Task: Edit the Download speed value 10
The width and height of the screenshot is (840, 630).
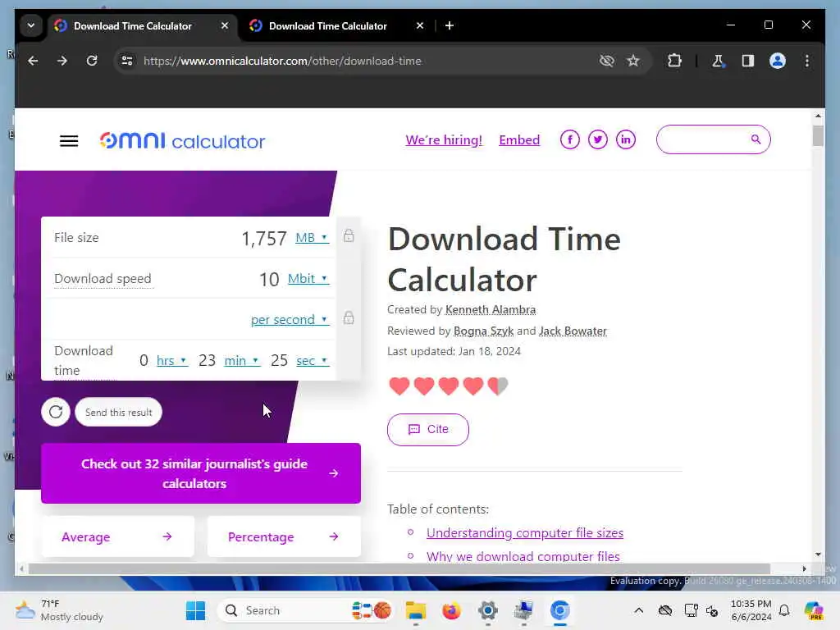Action: click(x=269, y=279)
